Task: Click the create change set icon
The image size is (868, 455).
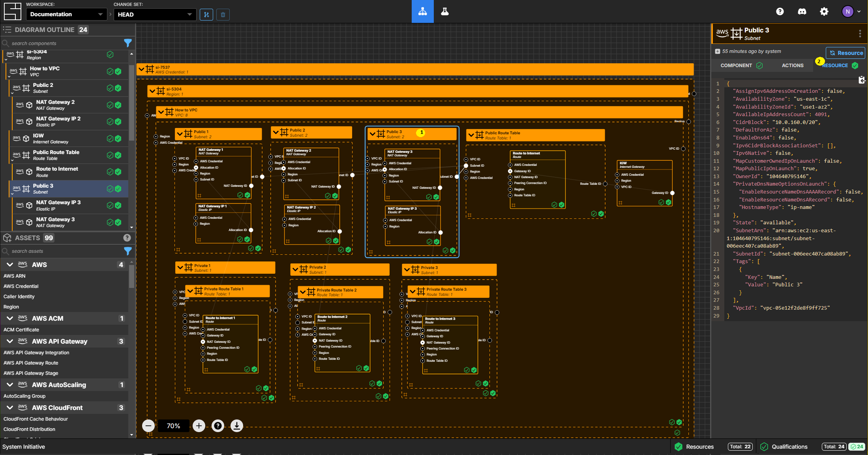Action: (206, 15)
